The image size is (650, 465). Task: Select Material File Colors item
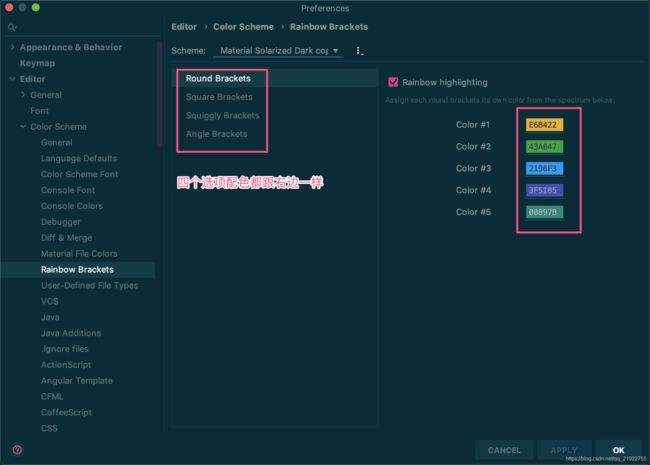[x=79, y=254]
